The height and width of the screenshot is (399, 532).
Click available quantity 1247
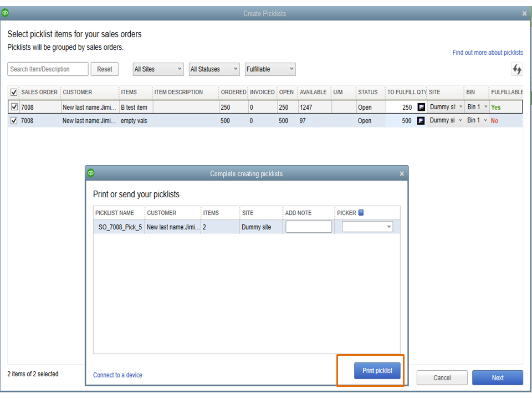(306, 107)
